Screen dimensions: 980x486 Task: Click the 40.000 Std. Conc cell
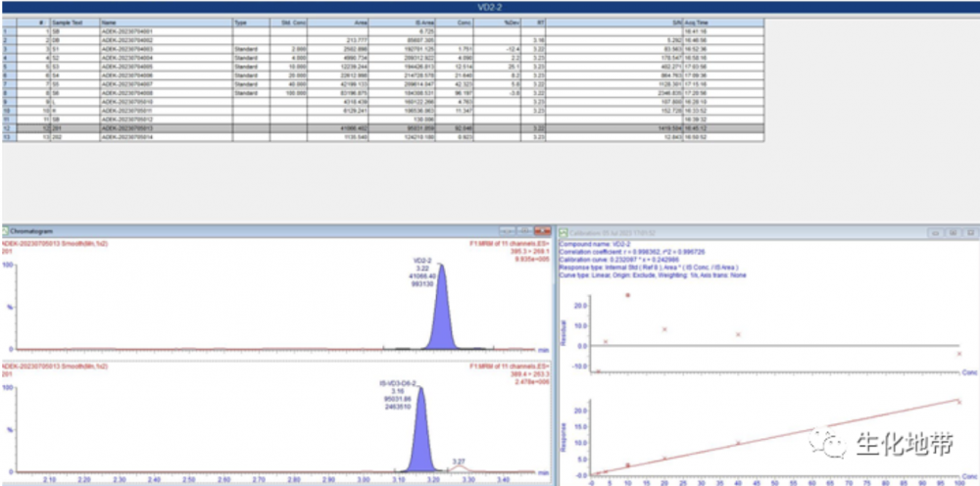[x=289, y=83]
